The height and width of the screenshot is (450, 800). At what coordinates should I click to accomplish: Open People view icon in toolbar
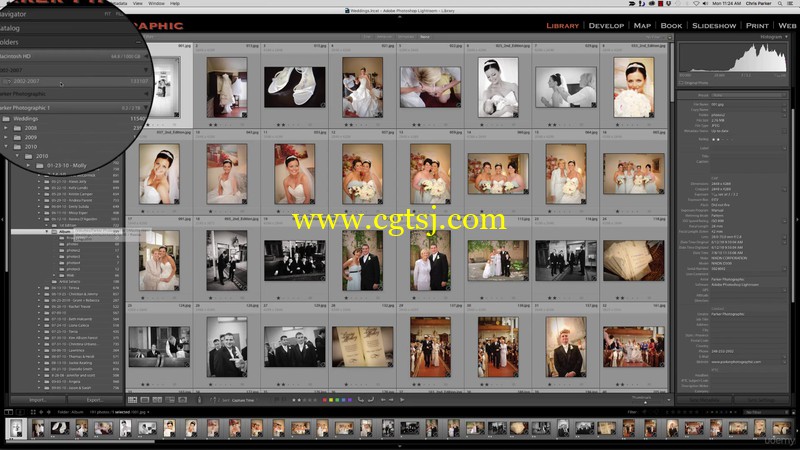[182, 400]
